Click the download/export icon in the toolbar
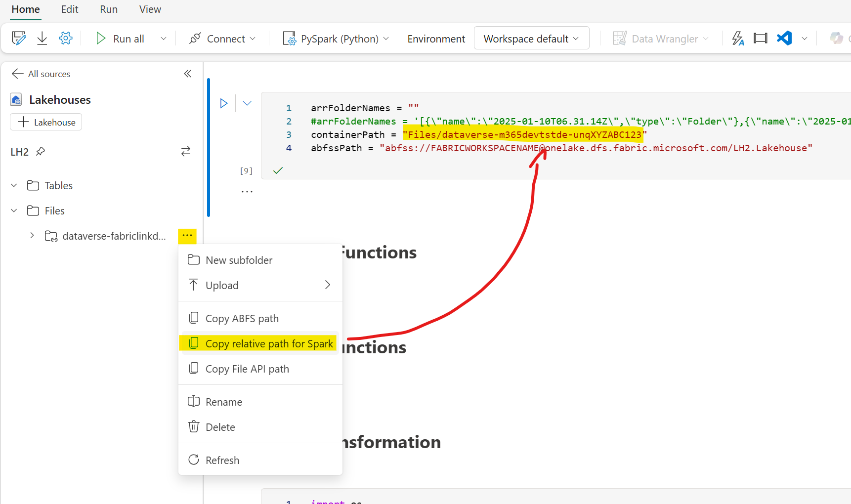This screenshot has width=851, height=504. click(42, 38)
